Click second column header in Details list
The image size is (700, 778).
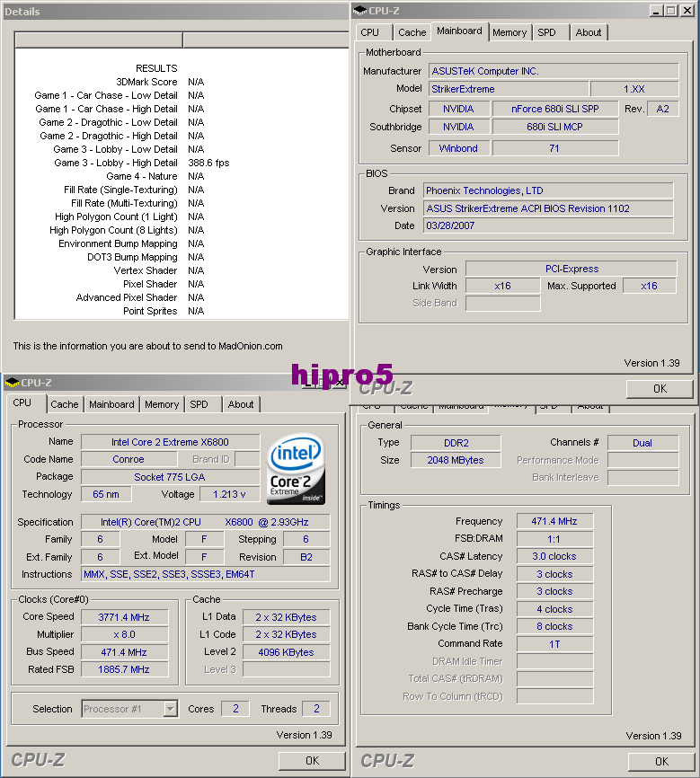pos(266,40)
